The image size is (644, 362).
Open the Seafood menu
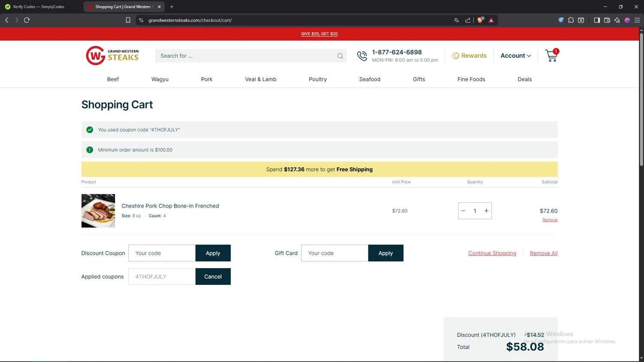(370, 79)
